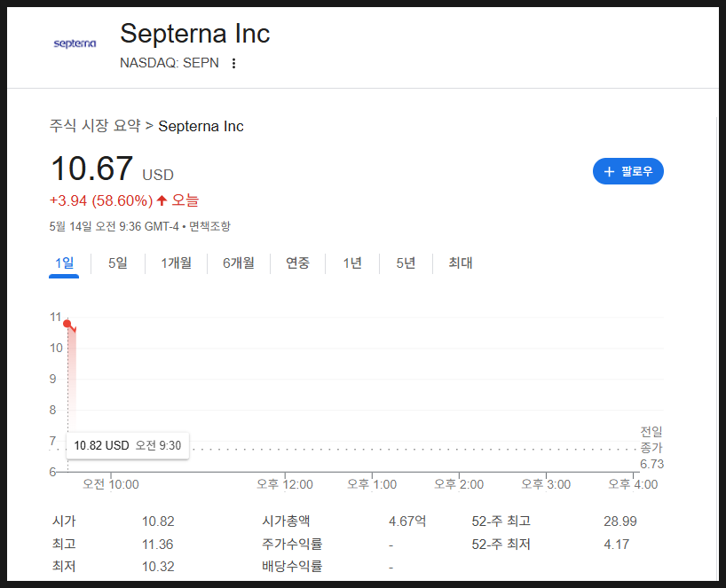This screenshot has height=588, width=726.
Task: Click the +3.94 (58.60%) change text
Action: point(101,200)
